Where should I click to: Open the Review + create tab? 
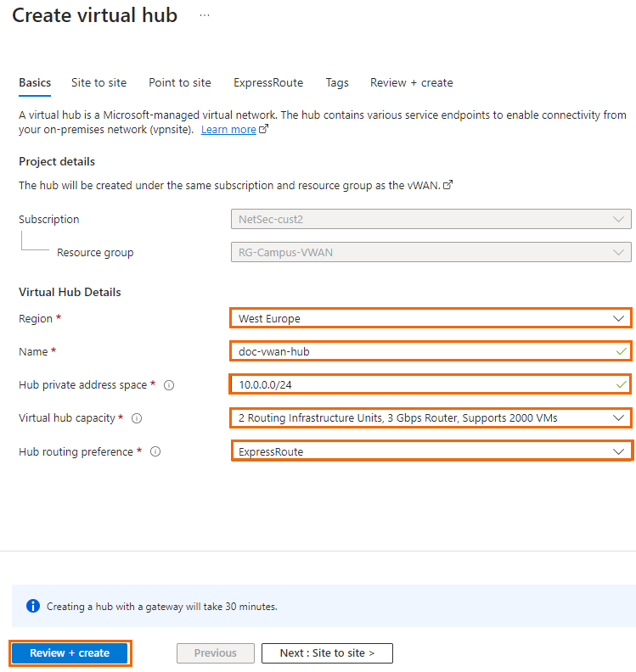coord(411,82)
